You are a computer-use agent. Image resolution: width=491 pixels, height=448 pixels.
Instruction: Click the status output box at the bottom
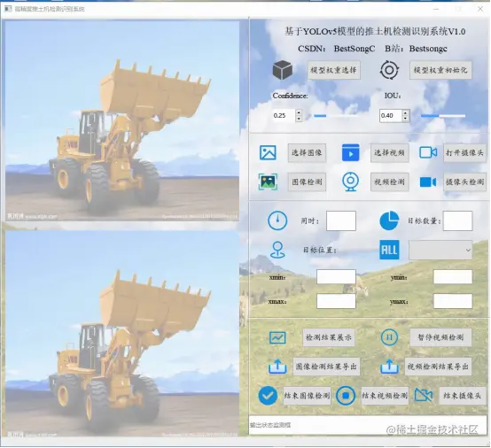coord(368,425)
